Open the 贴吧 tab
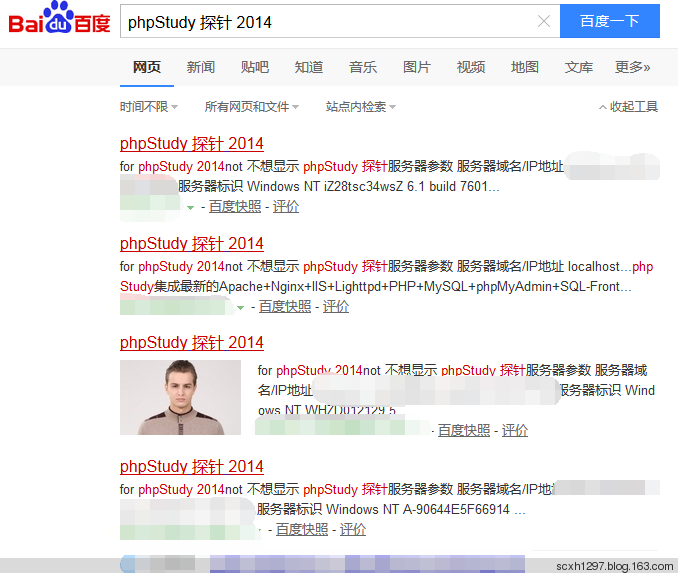Image resolution: width=678 pixels, height=573 pixels. point(255,67)
